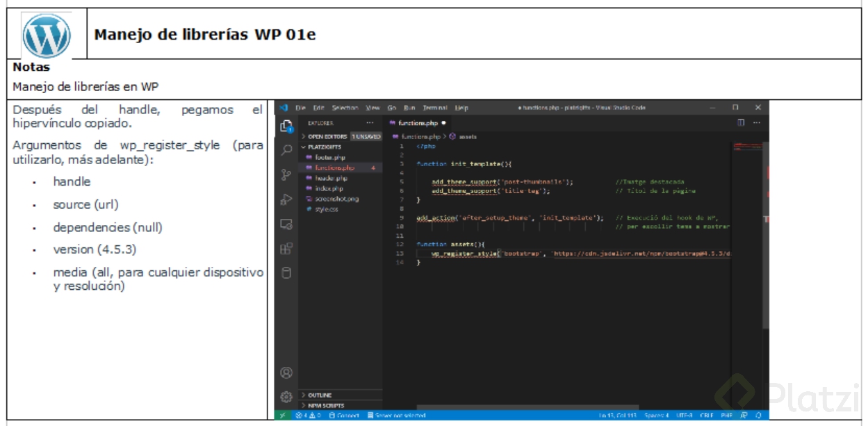Open the Extensions view
The height and width of the screenshot is (426, 868).
286,248
